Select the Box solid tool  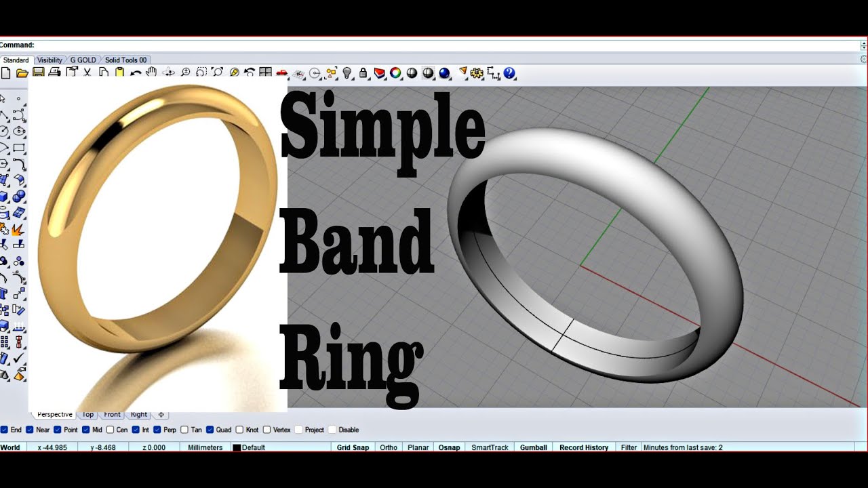coord(4,197)
